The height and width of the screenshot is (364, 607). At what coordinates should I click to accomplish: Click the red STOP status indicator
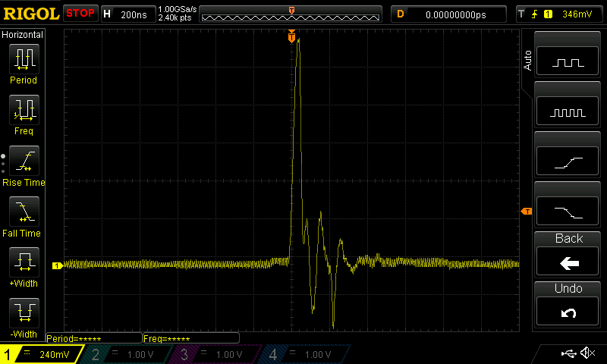pyautogui.click(x=80, y=14)
